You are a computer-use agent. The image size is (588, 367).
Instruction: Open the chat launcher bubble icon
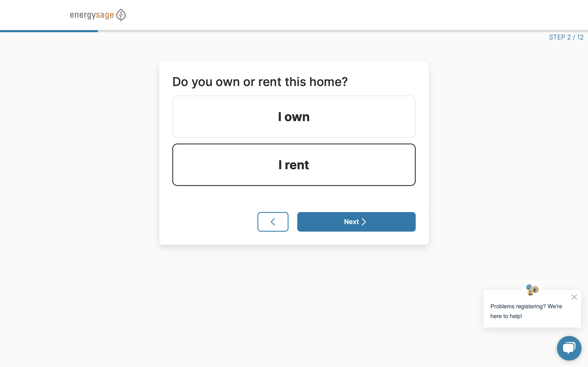[x=569, y=348]
